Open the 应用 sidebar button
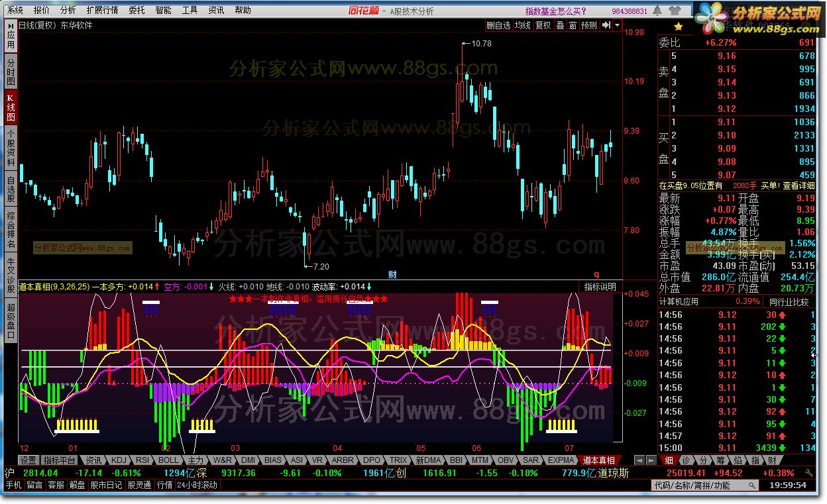Image resolution: width=827 pixels, height=504 pixels. click(x=11, y=36)
